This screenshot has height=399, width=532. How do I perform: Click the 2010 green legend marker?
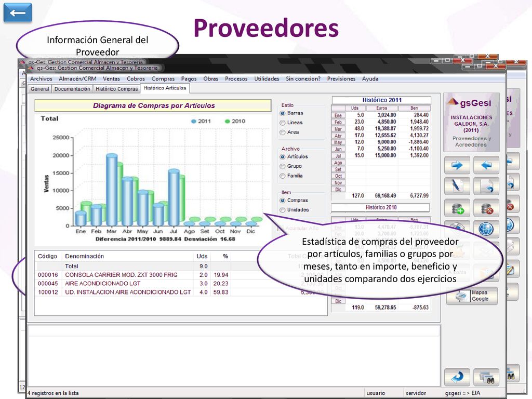[x=228, y=122]
